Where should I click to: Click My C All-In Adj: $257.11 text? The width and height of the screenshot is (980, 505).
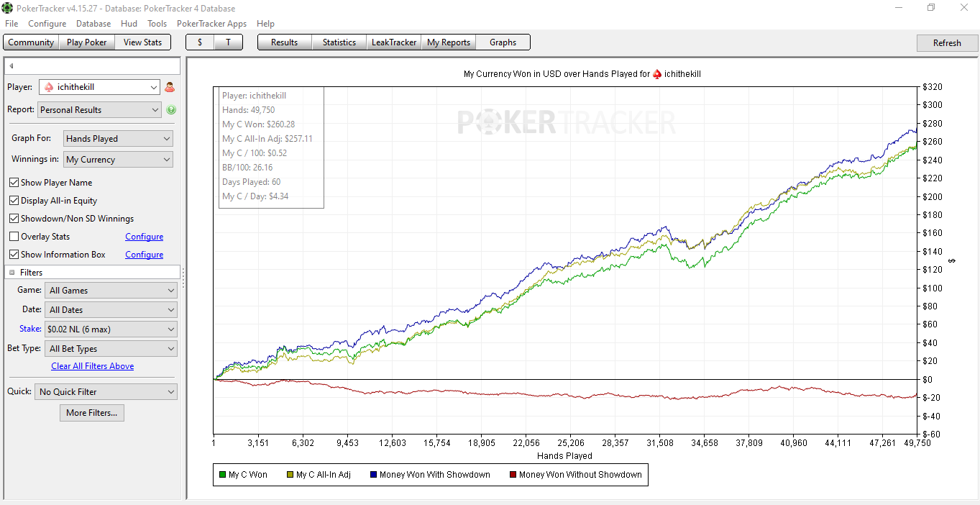tap(267, 139)
